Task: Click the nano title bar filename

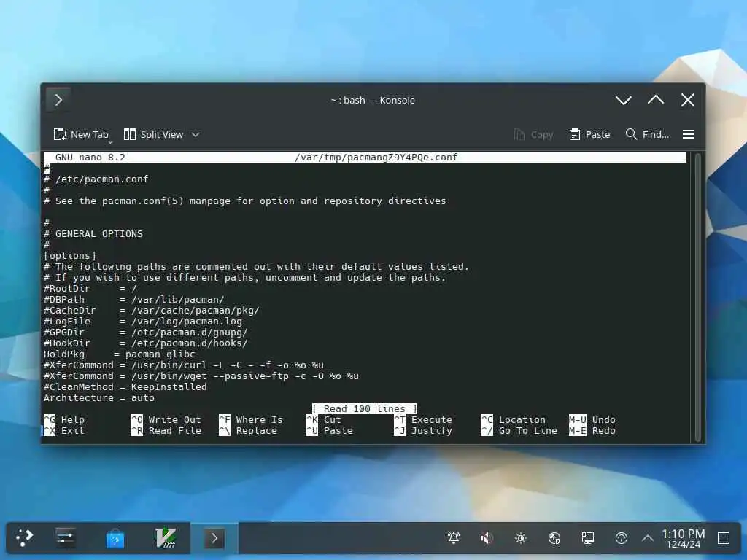Action: [376, 157]
